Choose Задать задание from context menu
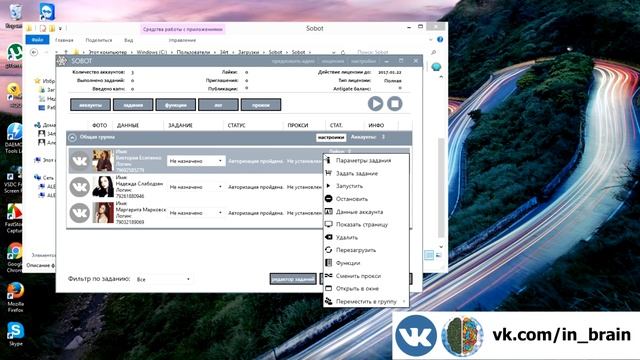Image resolution: width=640 pixels, height=360 pixels. point(366,173)
